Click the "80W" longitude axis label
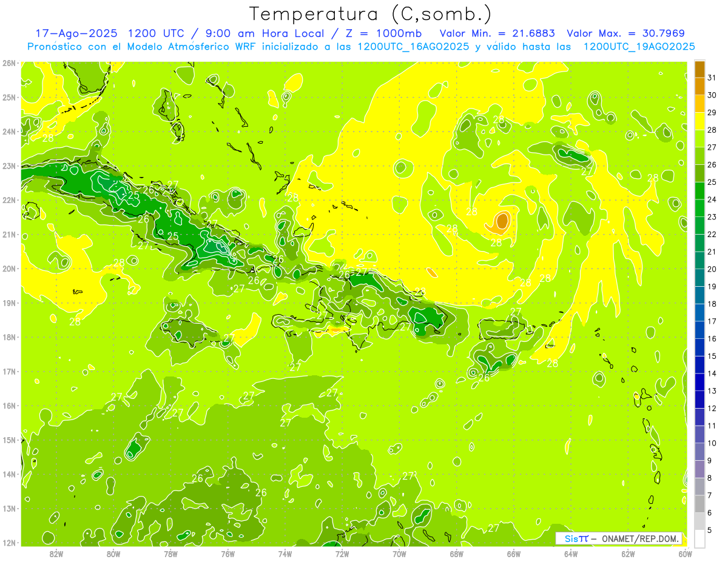 click(x=113, y=554)
